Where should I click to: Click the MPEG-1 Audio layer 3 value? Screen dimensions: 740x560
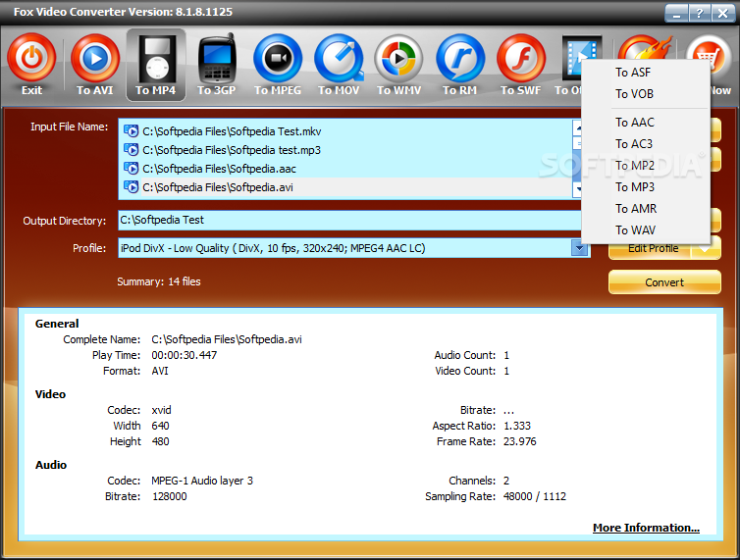(202, 481)
